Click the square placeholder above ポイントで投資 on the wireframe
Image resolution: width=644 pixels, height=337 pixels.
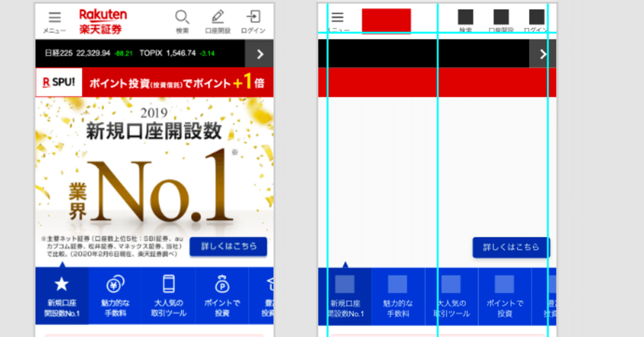pos(505,284)
